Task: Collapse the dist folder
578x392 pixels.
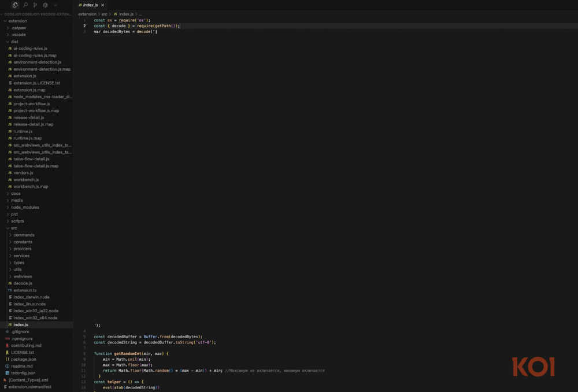Action: (14, 42)
